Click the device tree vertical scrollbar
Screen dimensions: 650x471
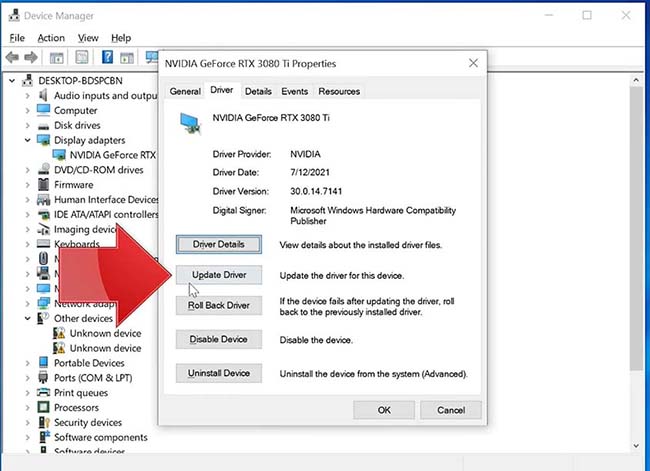tap(635, 229)
